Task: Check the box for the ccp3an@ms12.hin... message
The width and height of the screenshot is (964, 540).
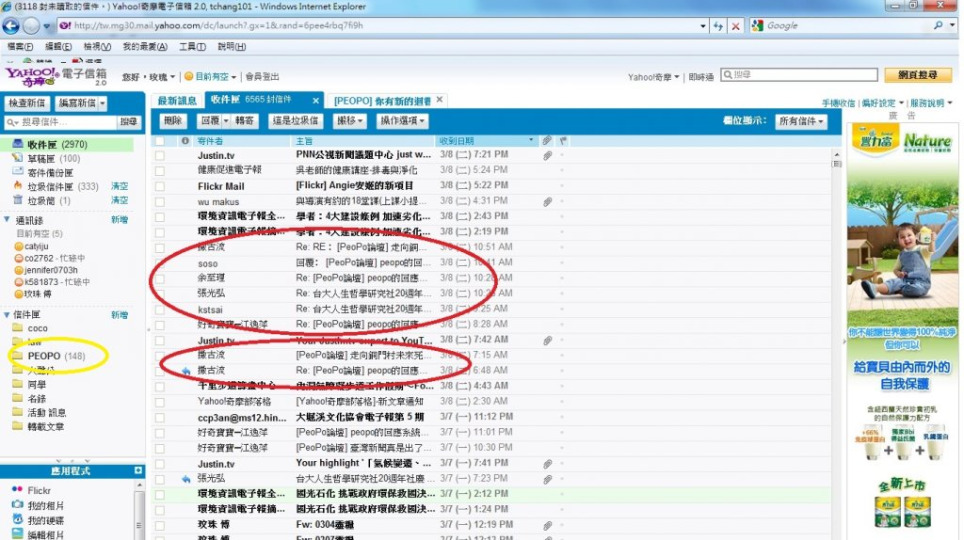Action: coord(160,418)
